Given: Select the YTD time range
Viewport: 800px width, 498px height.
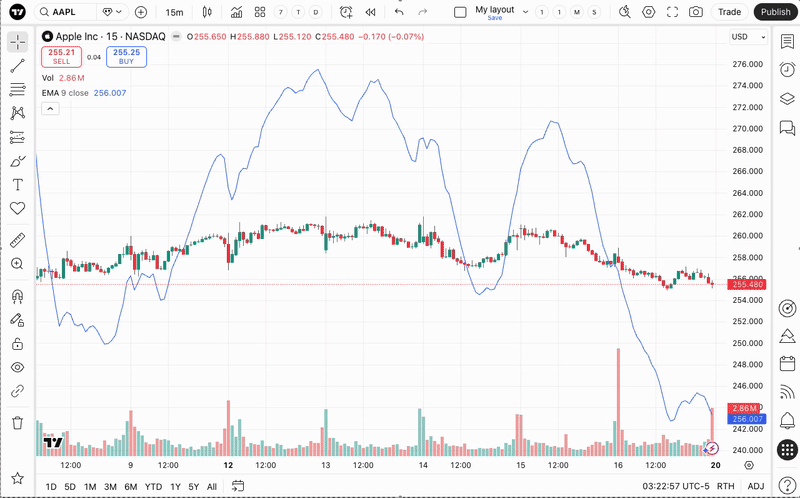Looking at the screenshot, I should 153,487.
